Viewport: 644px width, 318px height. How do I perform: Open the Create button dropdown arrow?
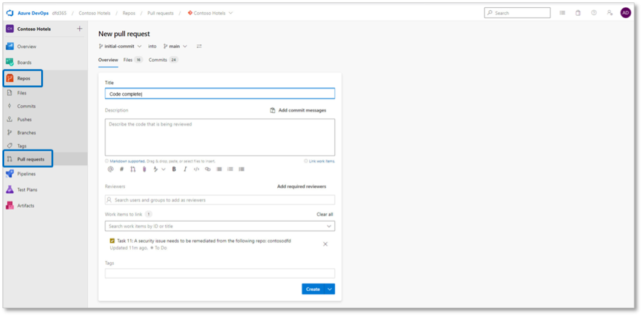point(330,289)
